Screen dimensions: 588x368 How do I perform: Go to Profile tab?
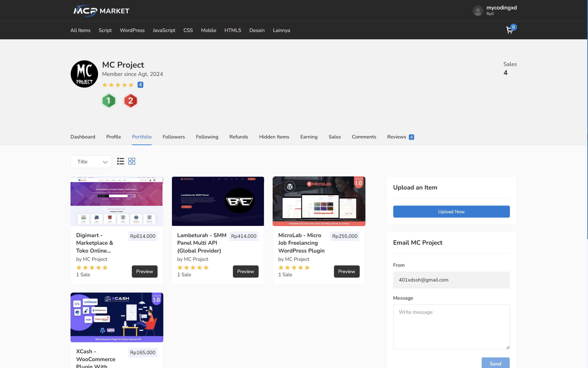tap(113, 137)
